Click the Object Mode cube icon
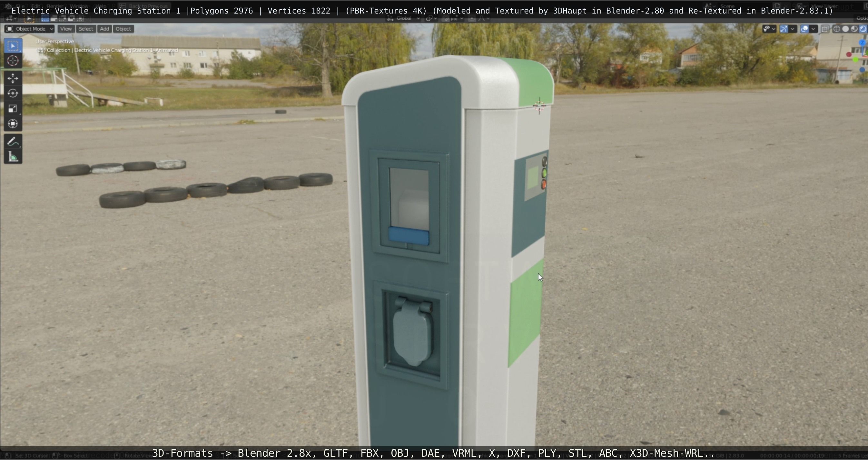The image size is (868, 460). pyautogui.click(x=10, y=29)
